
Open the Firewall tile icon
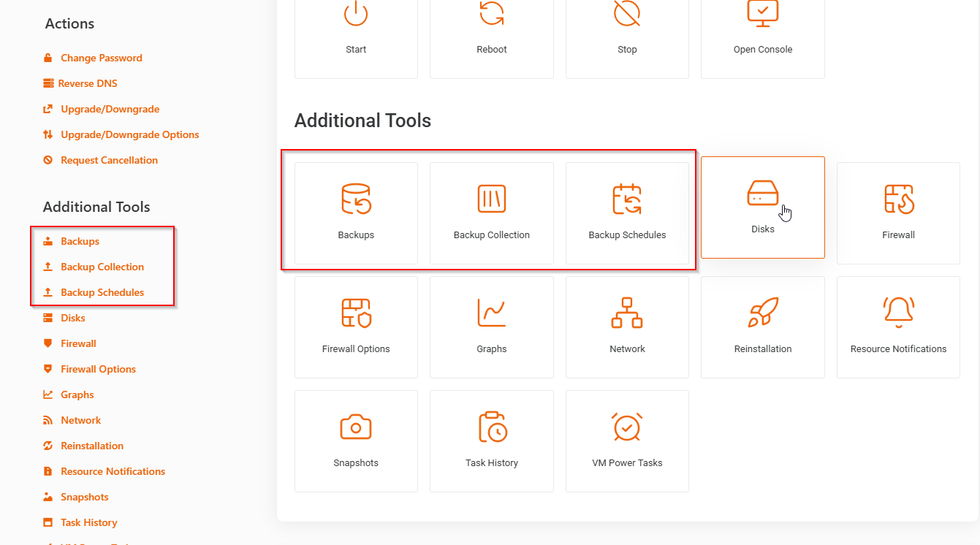pyautogui.click(x=898, y=199)
